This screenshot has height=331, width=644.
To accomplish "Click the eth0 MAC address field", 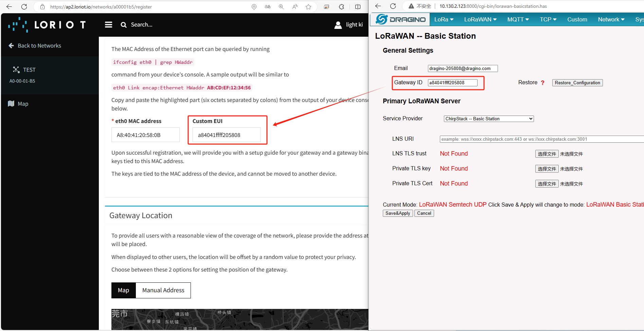I will (x=145, y=135).
